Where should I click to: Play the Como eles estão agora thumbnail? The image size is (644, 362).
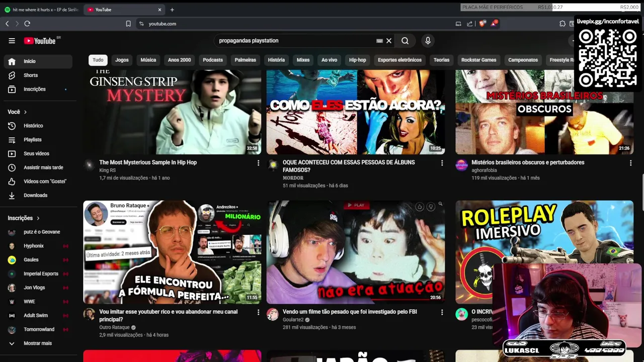click(x=356, y=112)
